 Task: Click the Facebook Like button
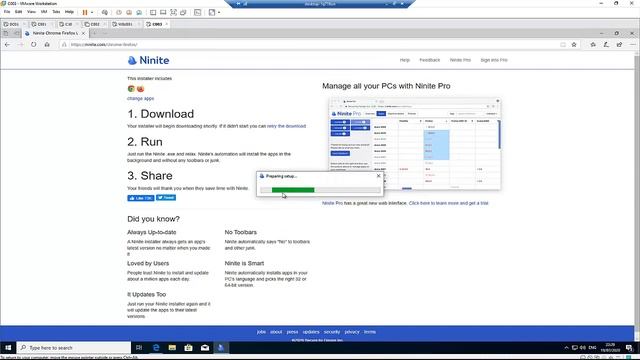140,198
